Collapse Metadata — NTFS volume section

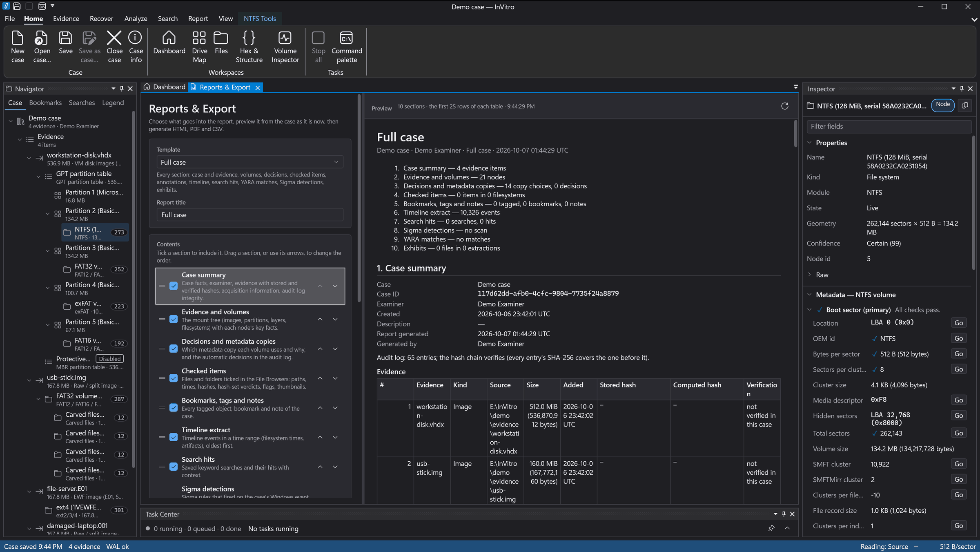(x=809, y=294)
